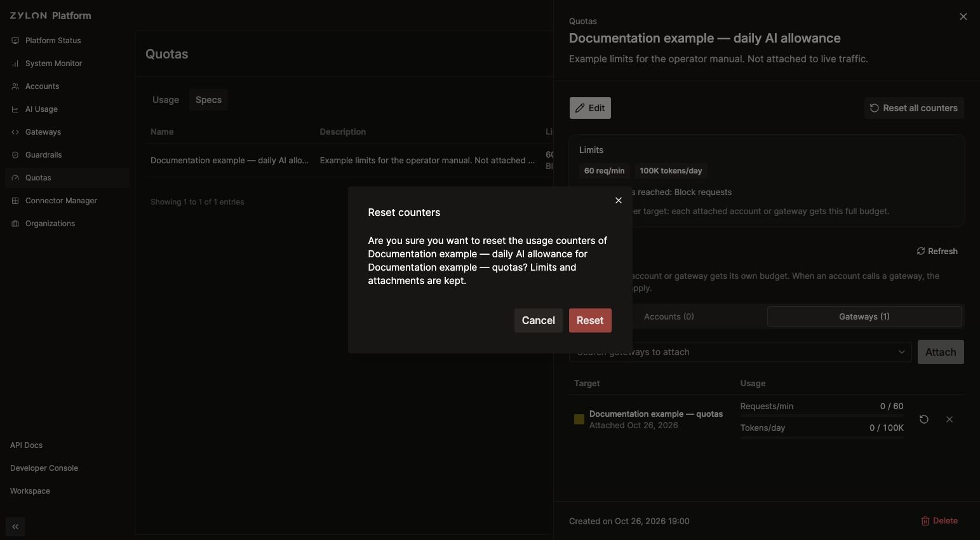Click the yellow square gateway swatch
Image resolution: width=980 pixels, height=540 pixels.
(x=579, y=419)
